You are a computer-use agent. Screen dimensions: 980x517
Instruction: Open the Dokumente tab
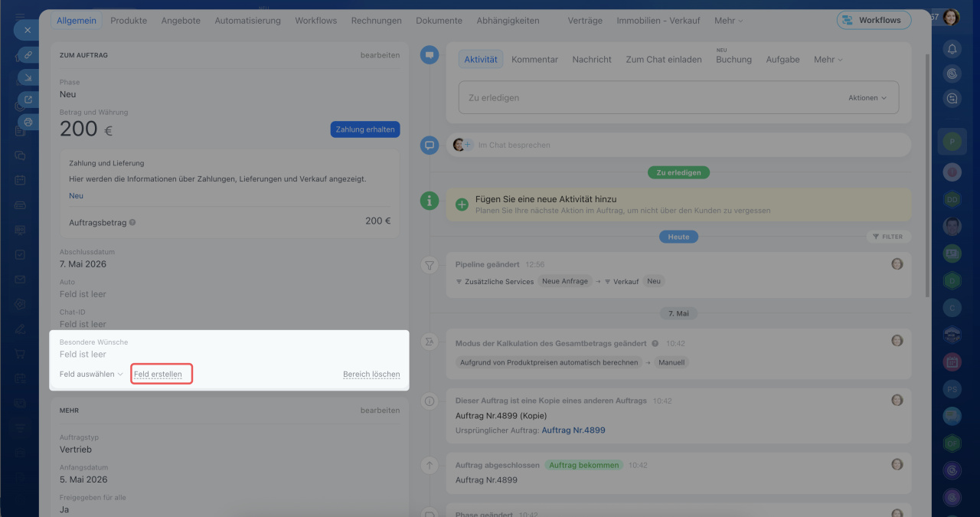tap(439, 21)
